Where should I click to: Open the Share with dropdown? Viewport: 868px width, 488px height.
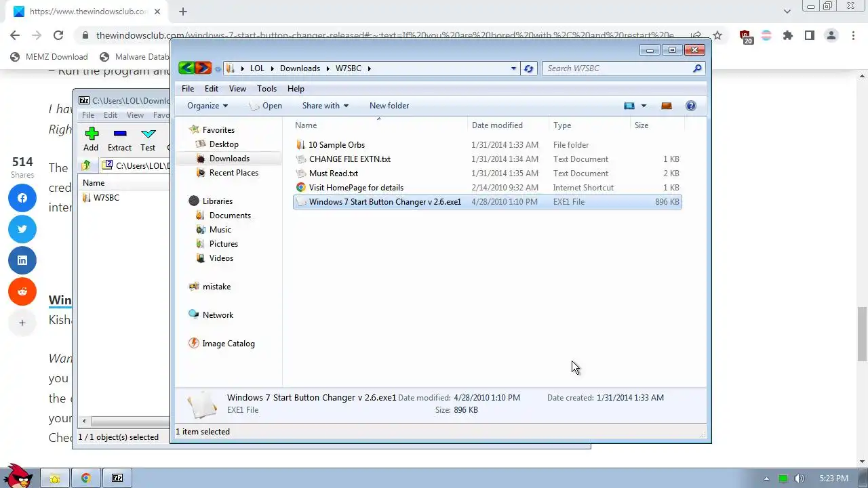325,106
